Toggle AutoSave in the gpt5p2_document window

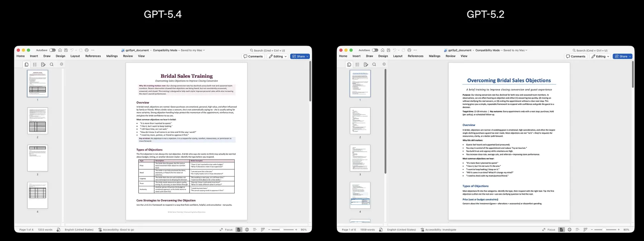(x=375, y=50)
